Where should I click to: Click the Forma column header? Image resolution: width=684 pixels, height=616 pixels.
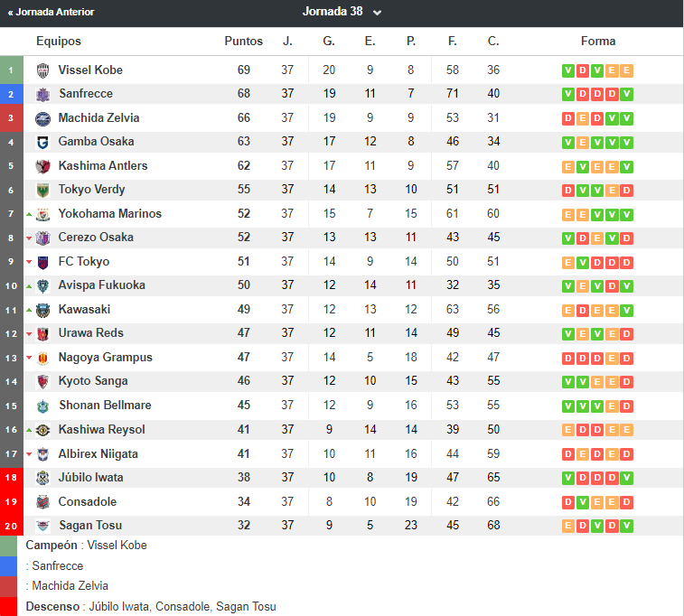[x=598, y=41]
